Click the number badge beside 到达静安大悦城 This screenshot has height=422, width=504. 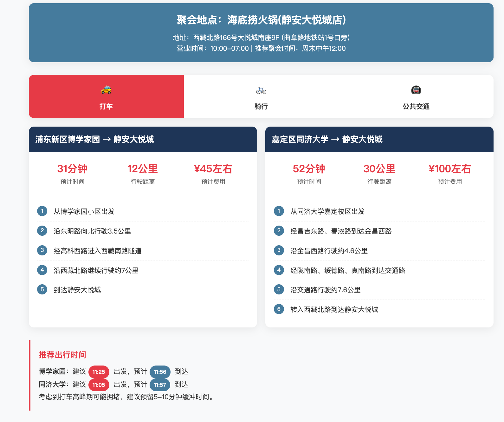(x=42, y=289)
